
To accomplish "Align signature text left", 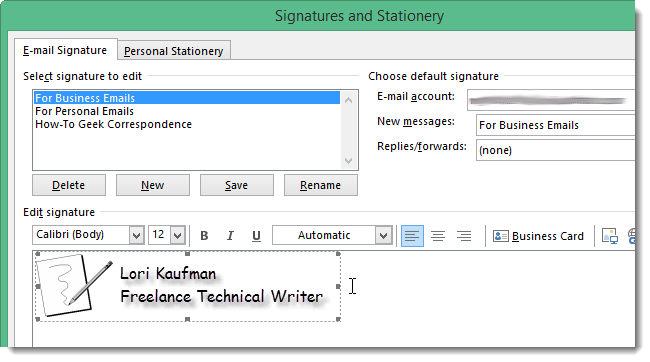I will pos(412,236).
